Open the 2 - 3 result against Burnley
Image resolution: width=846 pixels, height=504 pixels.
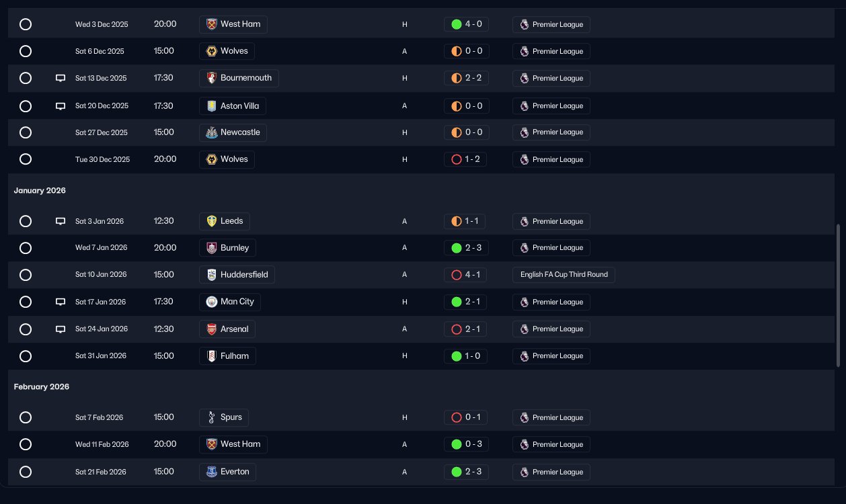467,248
